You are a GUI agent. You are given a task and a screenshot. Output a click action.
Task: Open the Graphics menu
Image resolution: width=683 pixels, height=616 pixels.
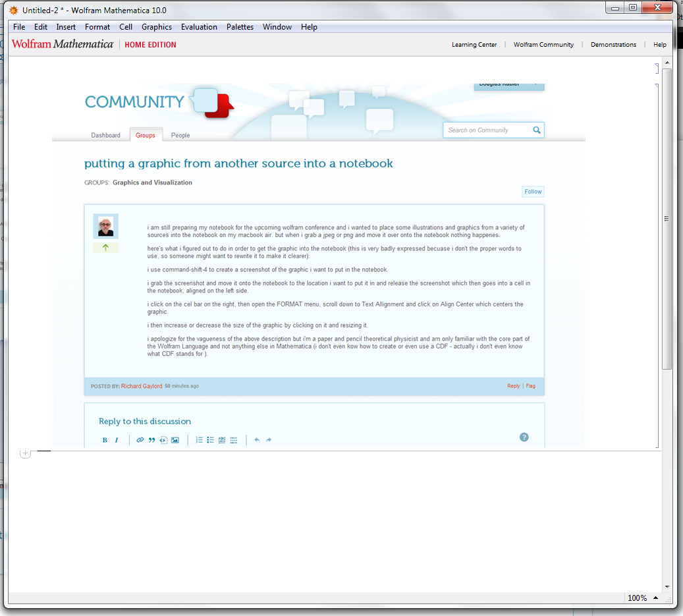(x=156, y=27)
